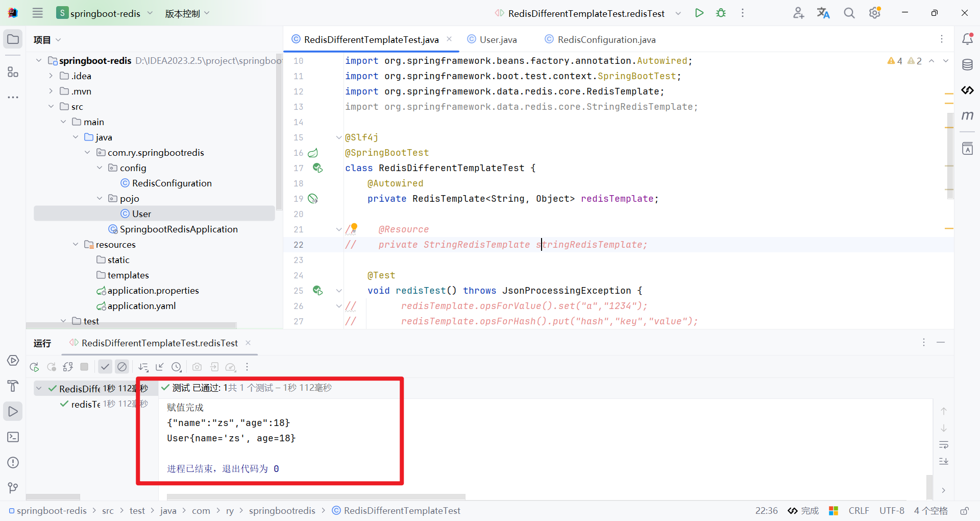This screenshot has height=521, width=980.
Task: Open the Database tool window
Action: pyautogui.click(x=967, y=65)
